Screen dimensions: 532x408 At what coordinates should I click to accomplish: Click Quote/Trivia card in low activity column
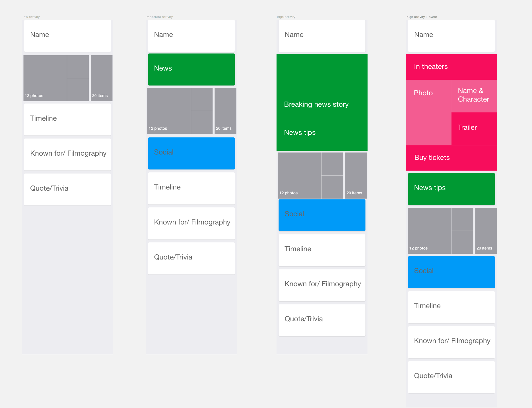(67, 189)
